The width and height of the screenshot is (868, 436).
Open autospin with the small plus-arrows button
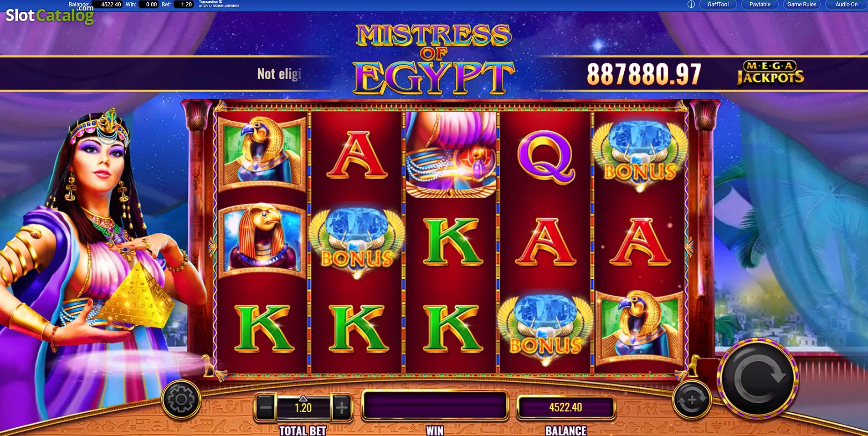pos(692,401)
